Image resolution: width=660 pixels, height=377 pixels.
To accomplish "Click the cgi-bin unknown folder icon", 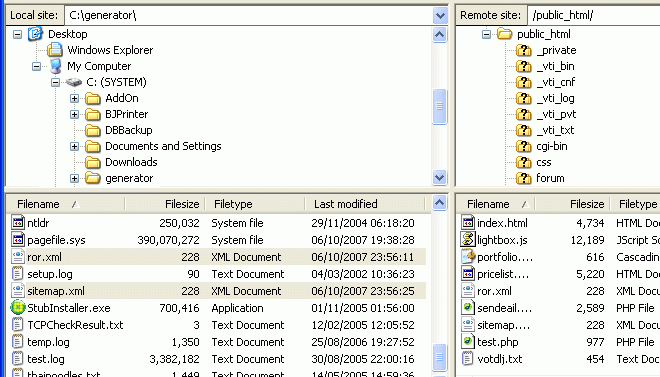I will (524, 146).
